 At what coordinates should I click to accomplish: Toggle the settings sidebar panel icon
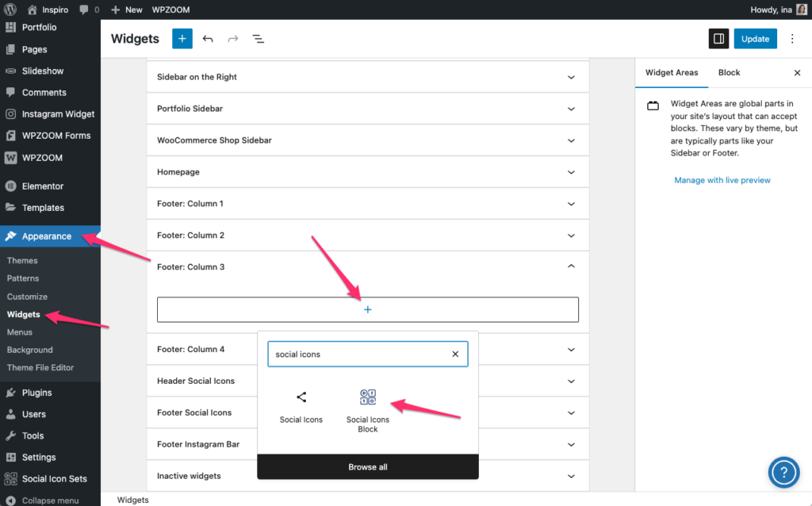(718, 39)
